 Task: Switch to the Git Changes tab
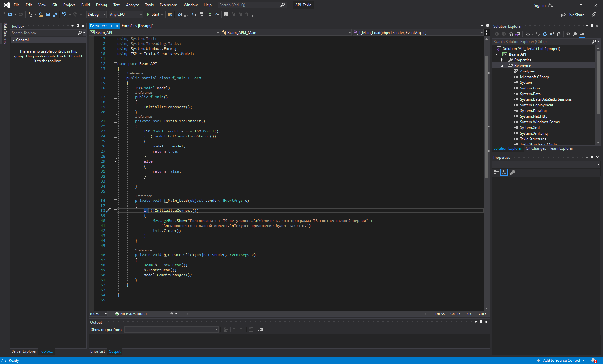[x=536, y=148]
